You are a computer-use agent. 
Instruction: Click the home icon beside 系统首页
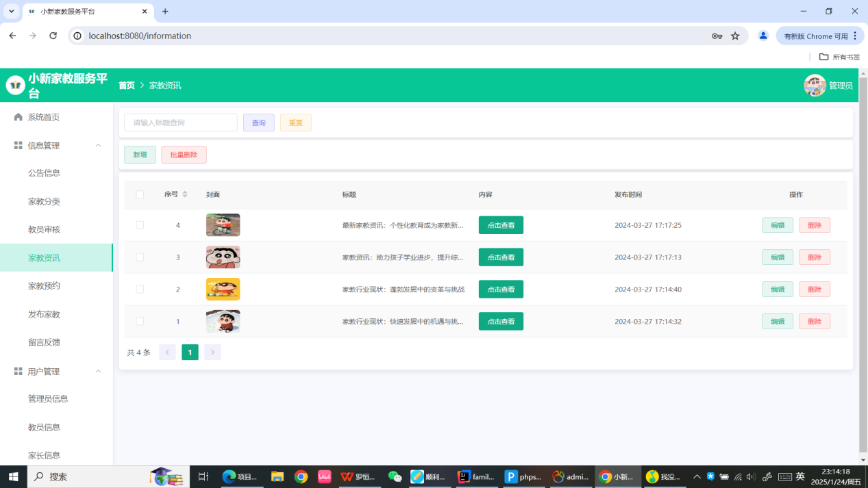click(x=18, y=117)
